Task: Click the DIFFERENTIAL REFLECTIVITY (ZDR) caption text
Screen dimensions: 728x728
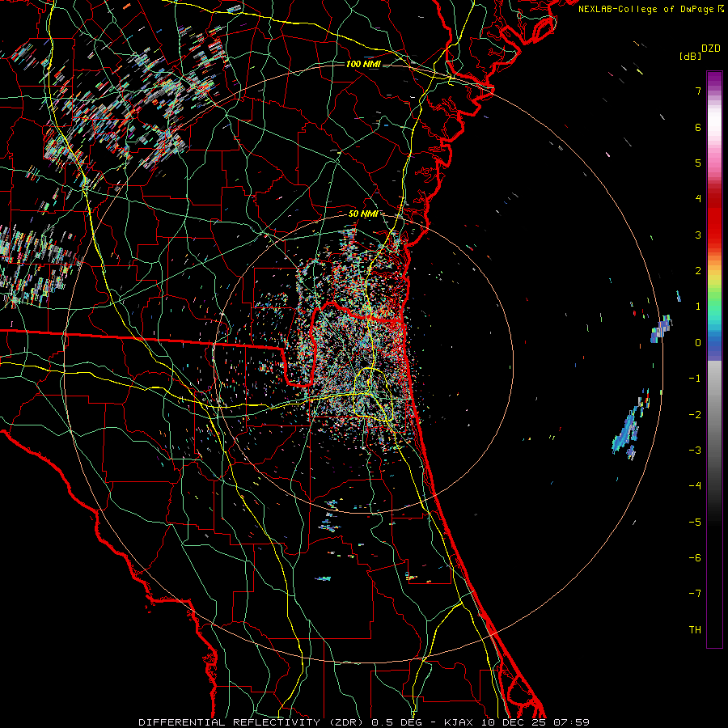Action: coord(252,722)
